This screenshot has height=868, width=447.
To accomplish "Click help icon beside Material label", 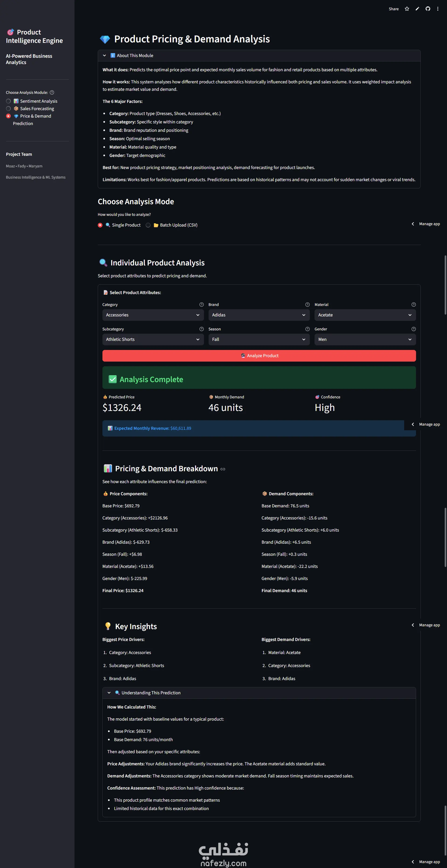I will 413,305.
